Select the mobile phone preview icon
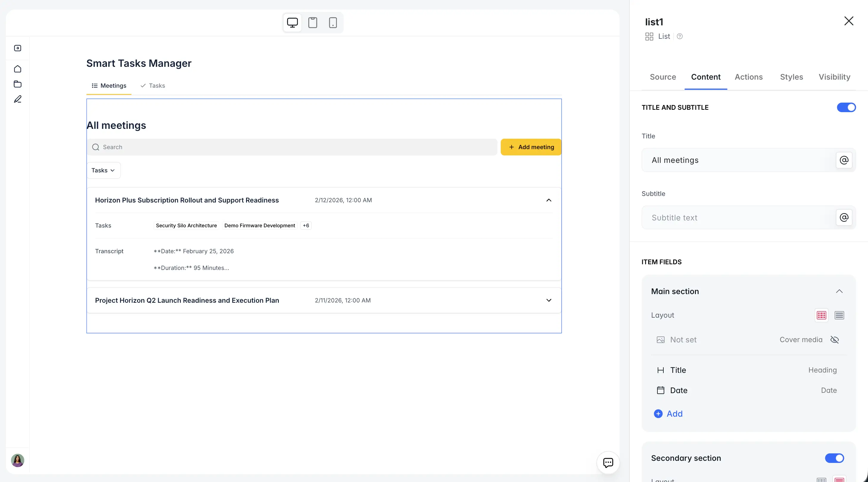Image resolution: width=868 pixels, height=482 pixels. click(333, 23)
